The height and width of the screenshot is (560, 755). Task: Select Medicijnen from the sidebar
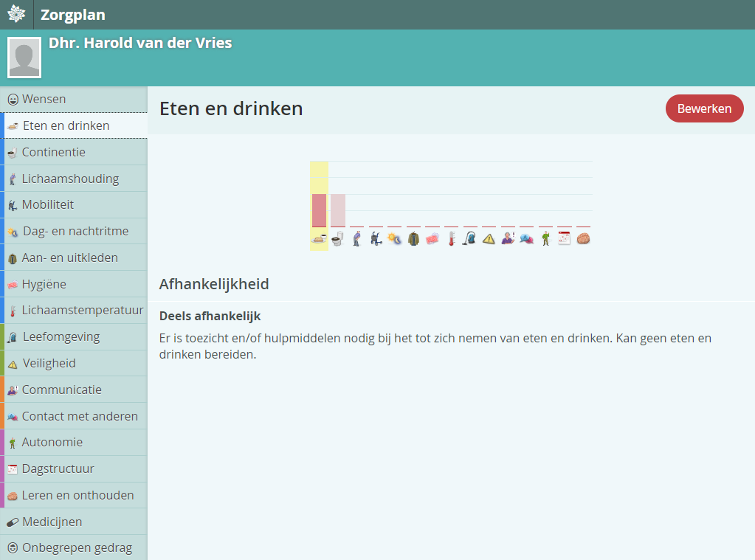(52, 522)
